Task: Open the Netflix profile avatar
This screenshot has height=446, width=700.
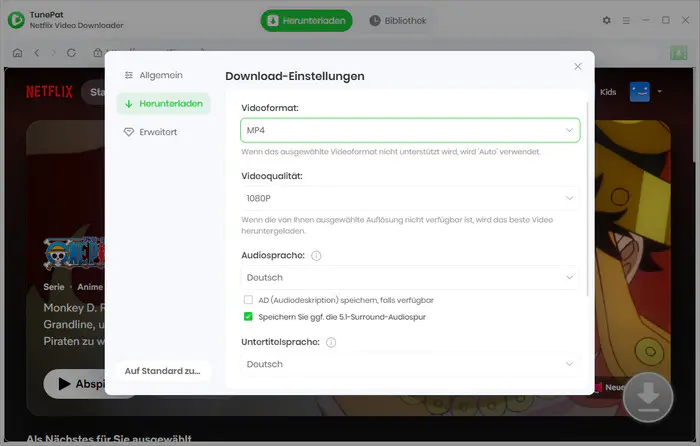Action: point(640,92)
